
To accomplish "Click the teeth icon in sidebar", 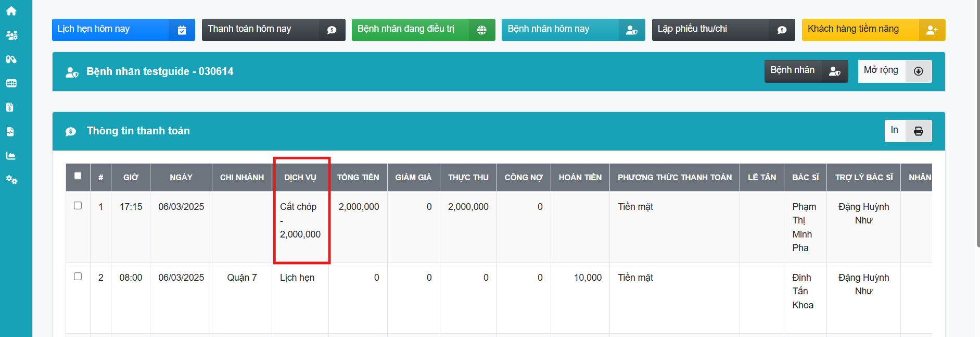I will click(x=11, y=83).
